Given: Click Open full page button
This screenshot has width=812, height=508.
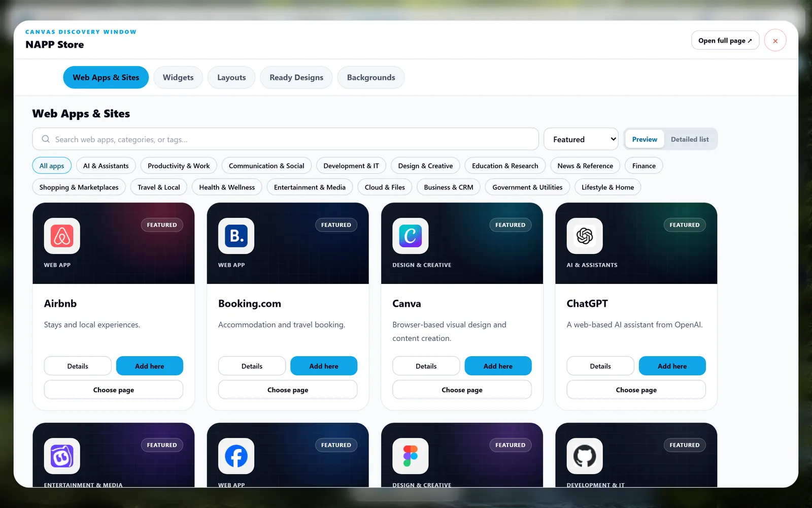Looking at the screenshot, I should (725, 41).
